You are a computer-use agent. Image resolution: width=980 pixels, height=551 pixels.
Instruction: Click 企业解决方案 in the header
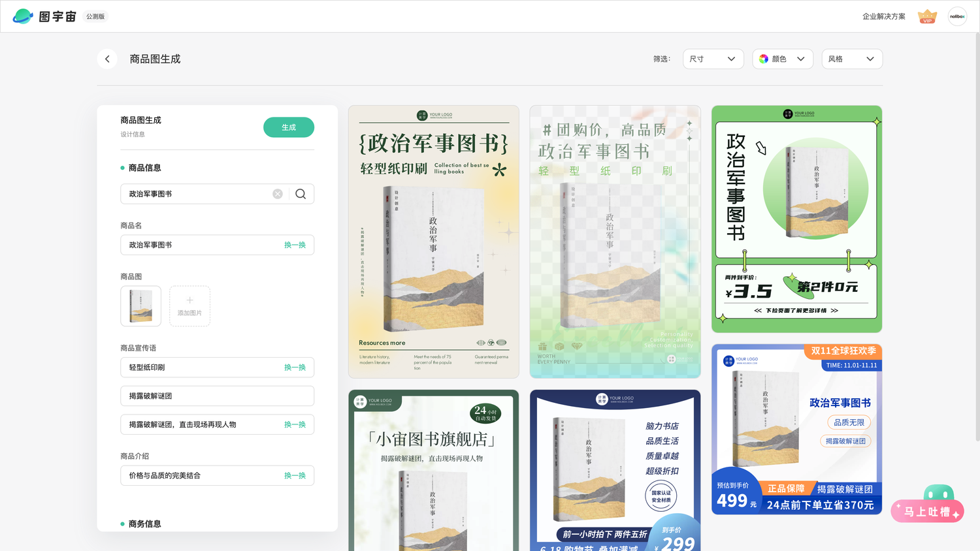tap(883, 16)
